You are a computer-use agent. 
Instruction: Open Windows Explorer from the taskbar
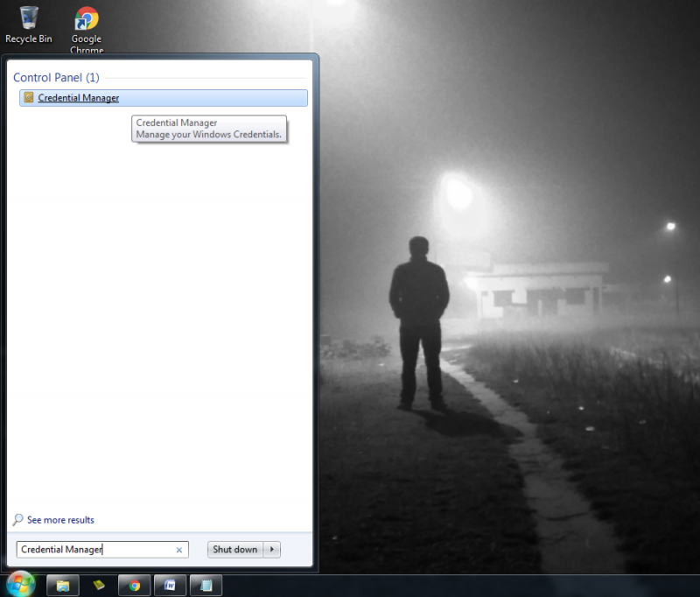(x=63, y=586)
